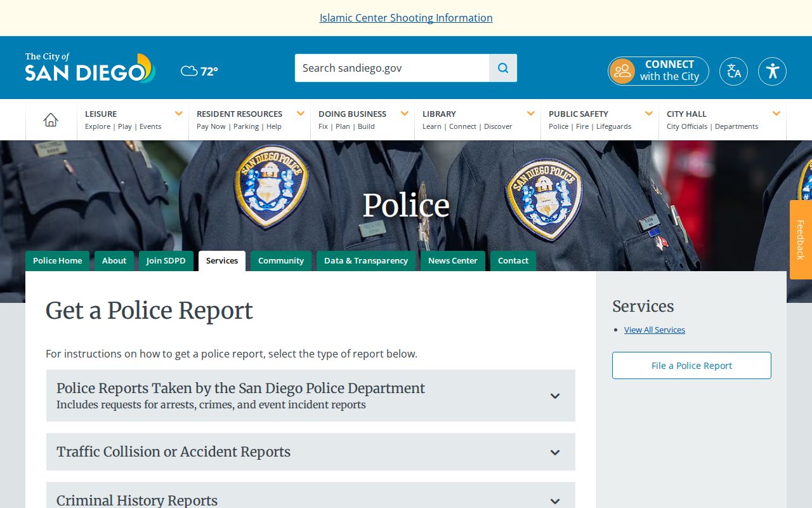This screenshot has width=812, height=508.
Task: Open the Leisure menu label
Action: click(x=101, y=114)
